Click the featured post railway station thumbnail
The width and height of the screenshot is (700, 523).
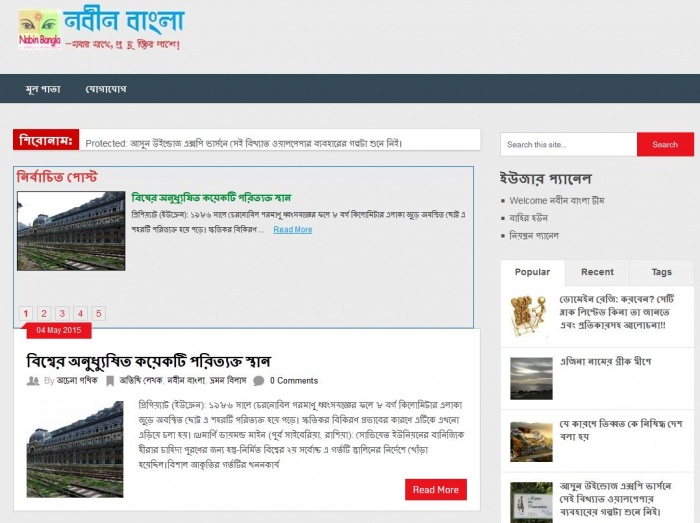point(71,231)
